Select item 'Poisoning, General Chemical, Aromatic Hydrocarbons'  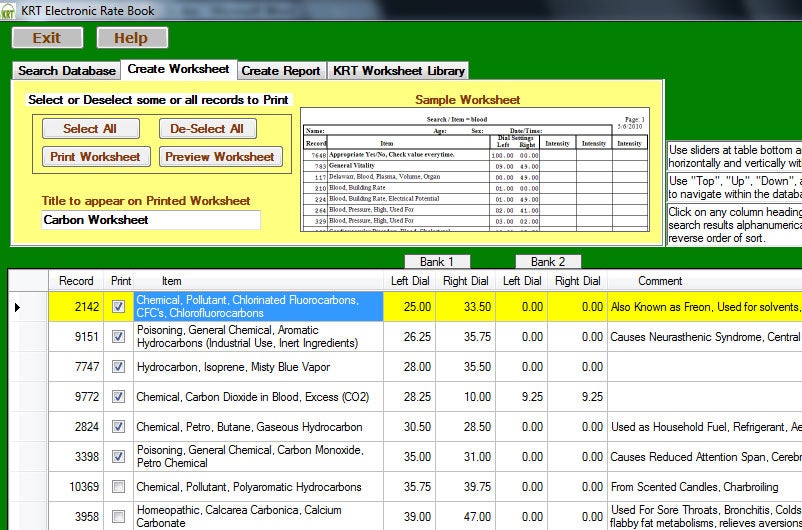tap(258, 337)
